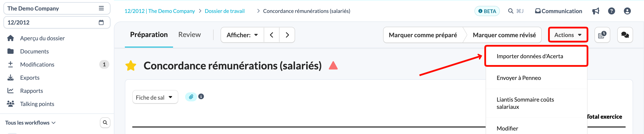The height and width of the screenshot is (134, 644).
Task: Choose Envoyer à Penneo from menu
Action: coord(536,78)
